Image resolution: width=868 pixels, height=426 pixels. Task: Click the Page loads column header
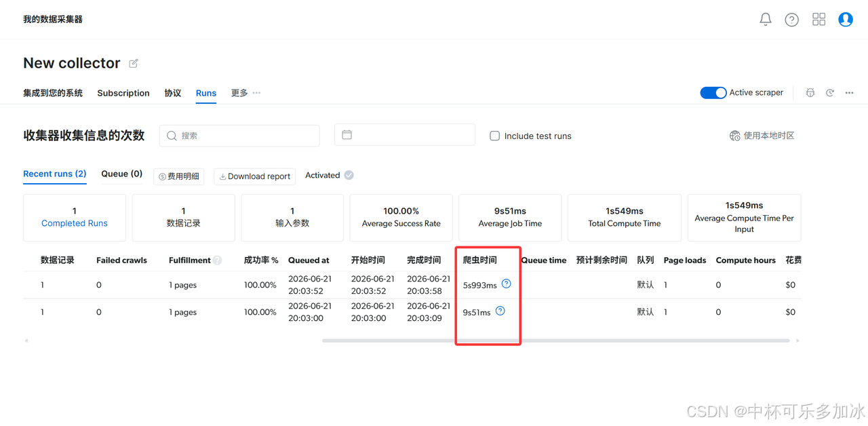click(x=685, y=260)
